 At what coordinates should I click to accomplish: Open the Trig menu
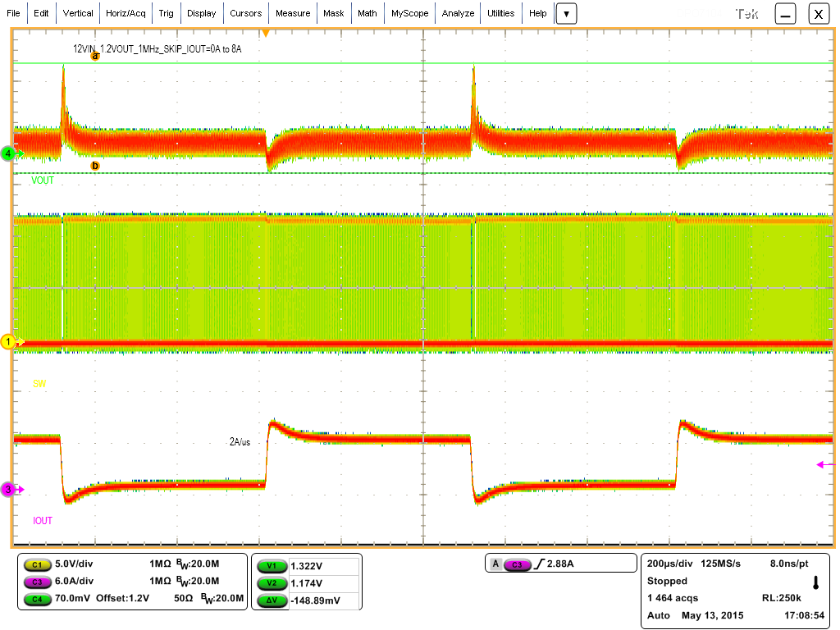pos(166,13)
